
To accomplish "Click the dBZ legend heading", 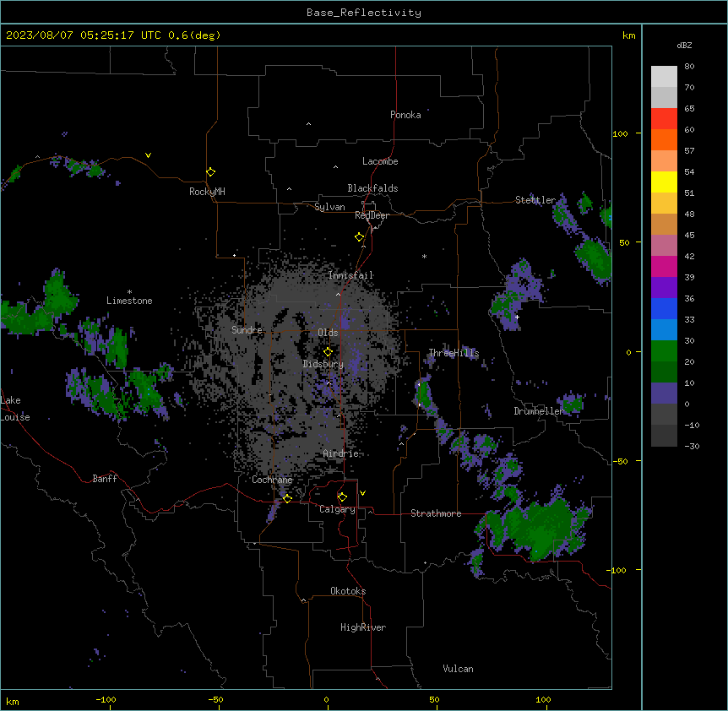I will (x=684, y=46).
